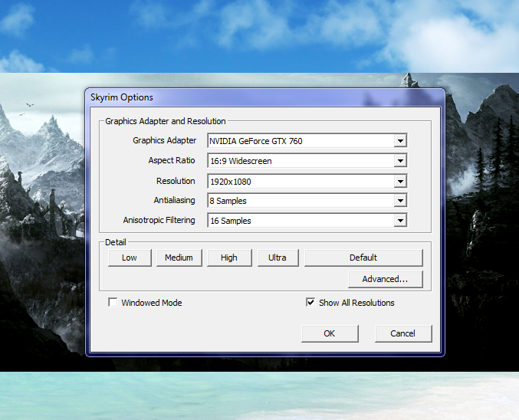
Task: Click the 1920x1080 resolution field
Action: (x=307, y=182)
